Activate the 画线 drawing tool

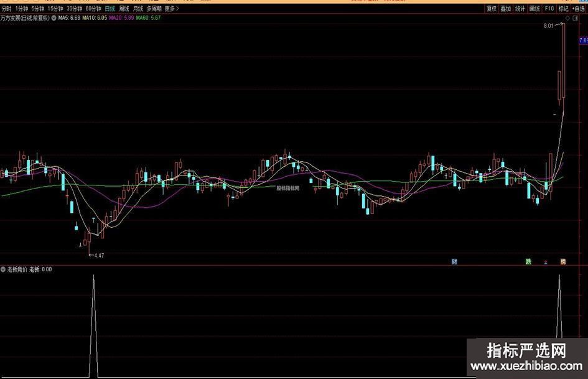click(x=534, y=8)
